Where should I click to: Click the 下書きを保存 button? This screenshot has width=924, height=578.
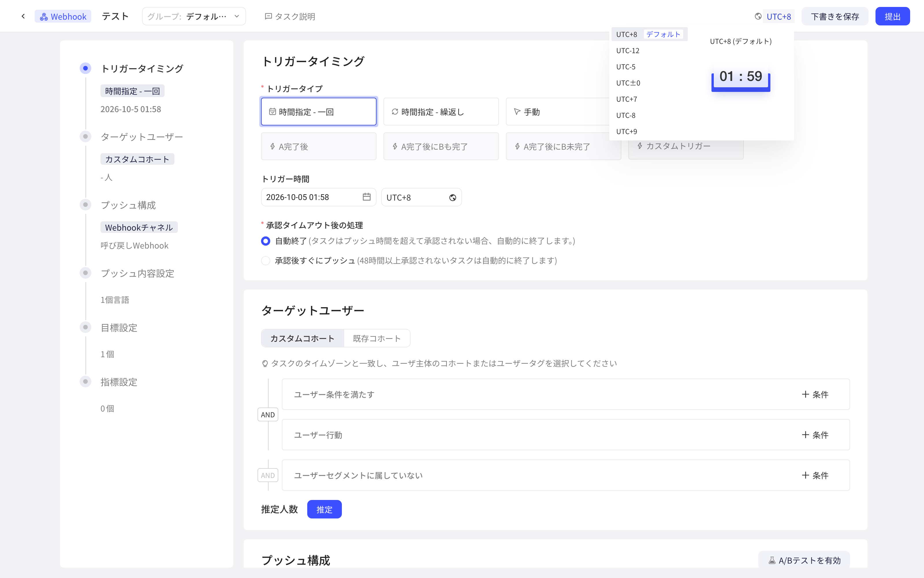835,16
